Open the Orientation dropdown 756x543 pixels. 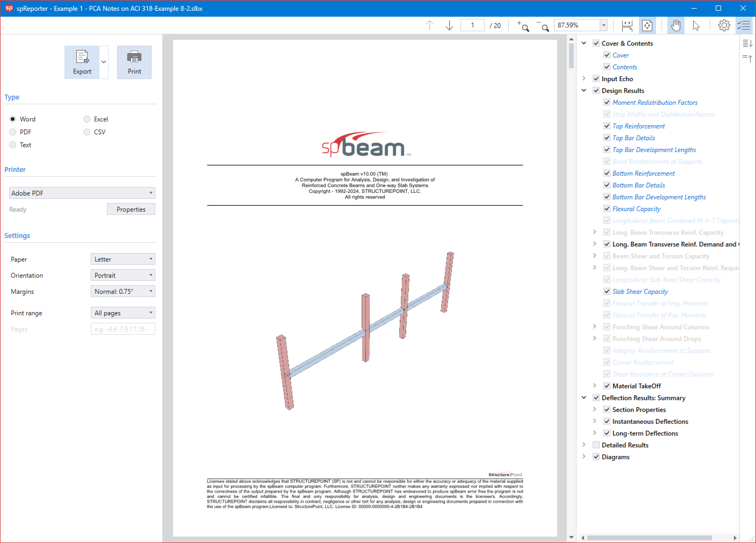click(123, 275)
